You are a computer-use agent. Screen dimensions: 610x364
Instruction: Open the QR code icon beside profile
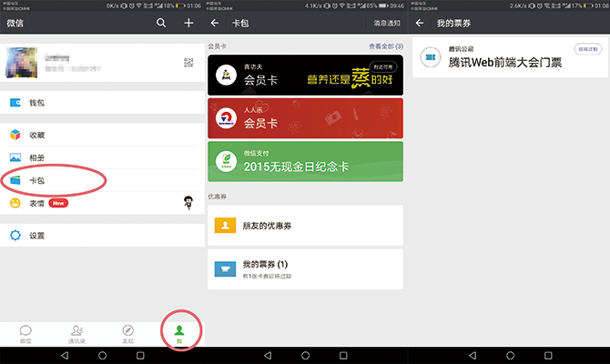188,62
